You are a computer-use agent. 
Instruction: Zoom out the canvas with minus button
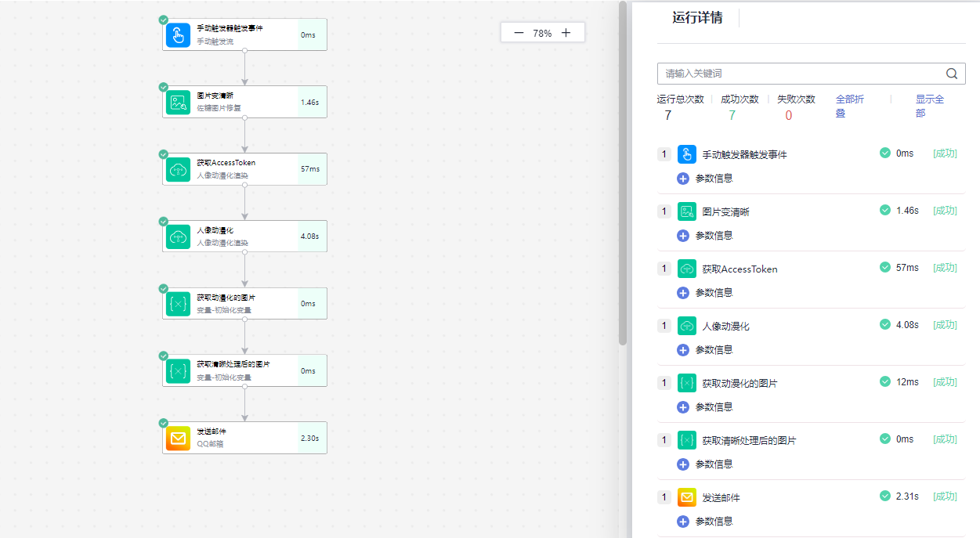519,33
